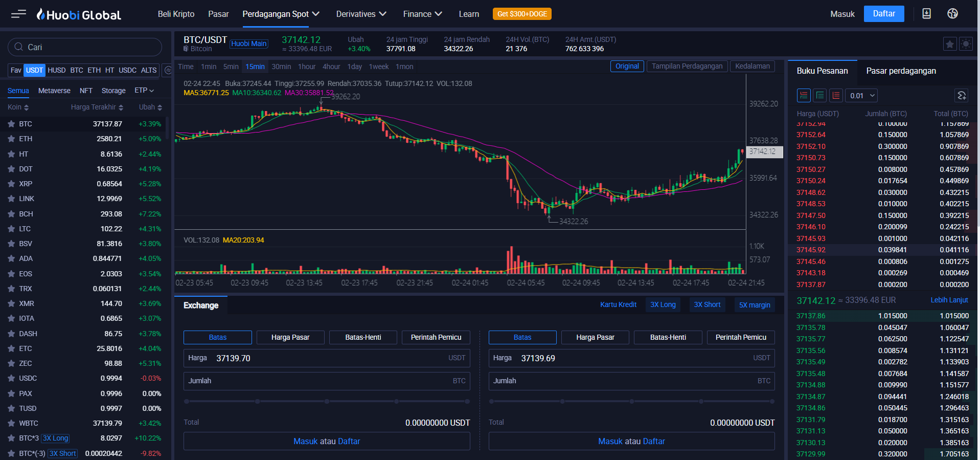
Task: Click the buy amount percentage slider
Action: point(327,401)
